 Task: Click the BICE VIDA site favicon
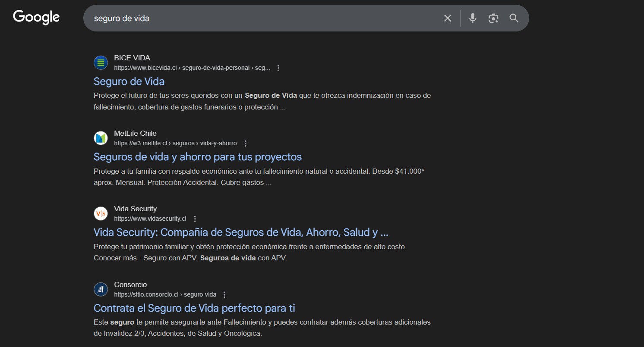point(101,63)
